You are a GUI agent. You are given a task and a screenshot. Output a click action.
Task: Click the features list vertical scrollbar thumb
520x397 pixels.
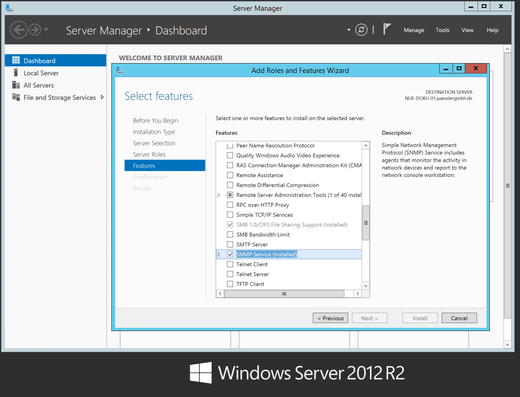[366, 223]
